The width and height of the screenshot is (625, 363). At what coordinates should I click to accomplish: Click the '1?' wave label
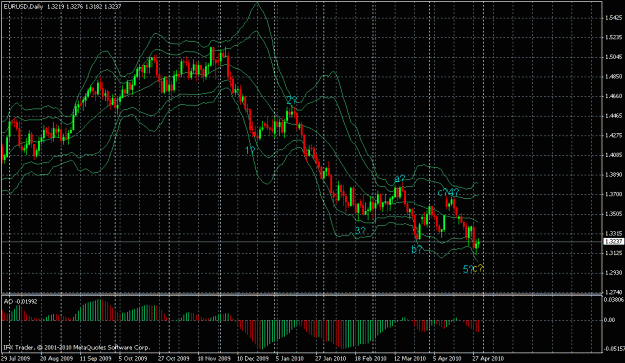click(x=250, y=151)
